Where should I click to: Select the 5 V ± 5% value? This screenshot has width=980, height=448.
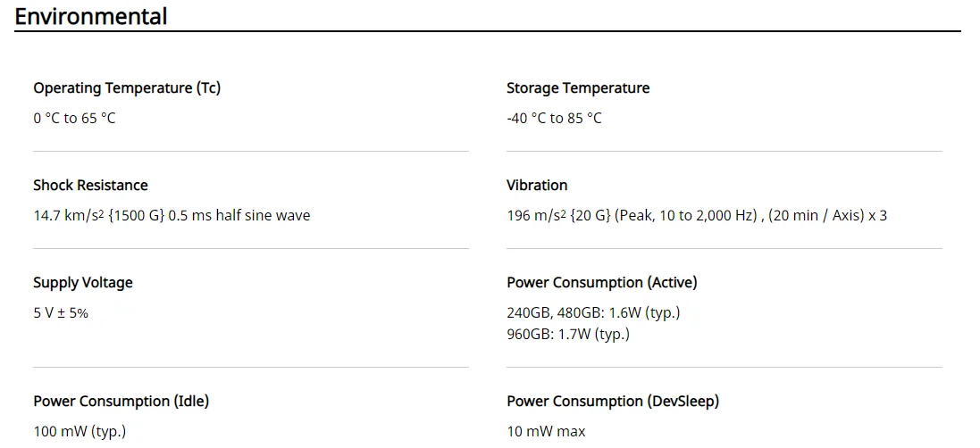pos(61,312)
